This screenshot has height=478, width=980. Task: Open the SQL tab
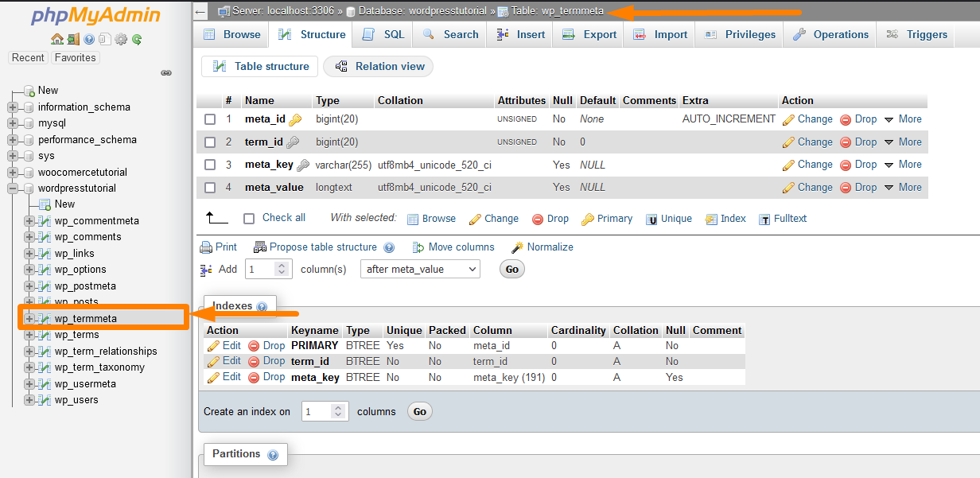click(x=383, y=34)
